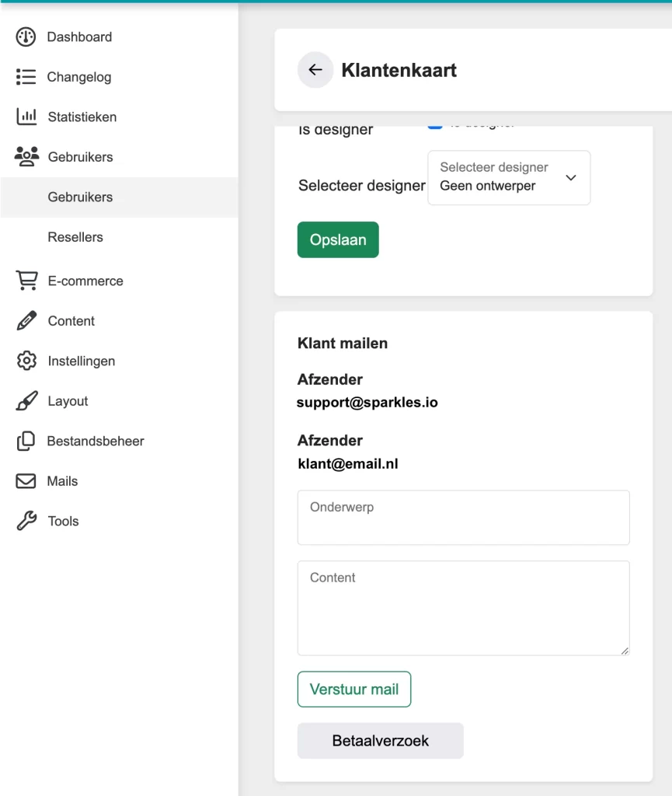Image resolution: width=672 pixels, height=796 pixels.
Task: Click the green 'Opslaan' button
Action: (338, 239)
